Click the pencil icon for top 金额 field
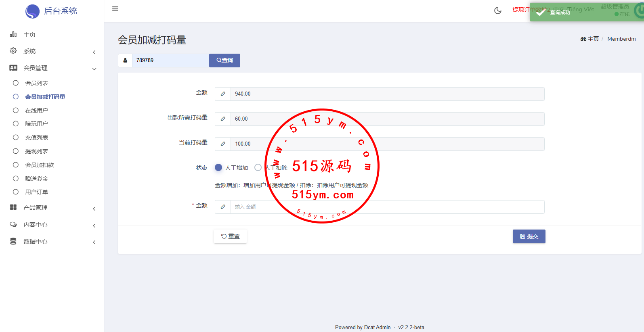Image resolution: width=644 pixels, height=332 pixels. pos(223,94)
